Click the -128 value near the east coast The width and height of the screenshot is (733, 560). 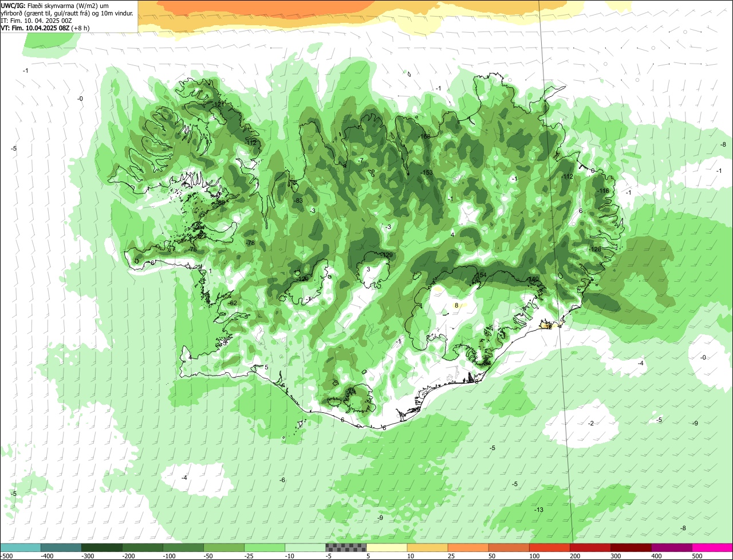point(596,249)
